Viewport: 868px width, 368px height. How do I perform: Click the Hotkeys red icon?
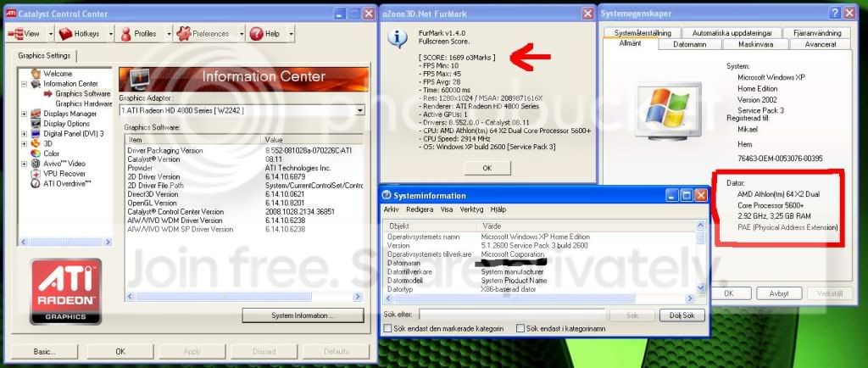click(x=66, y=34)
